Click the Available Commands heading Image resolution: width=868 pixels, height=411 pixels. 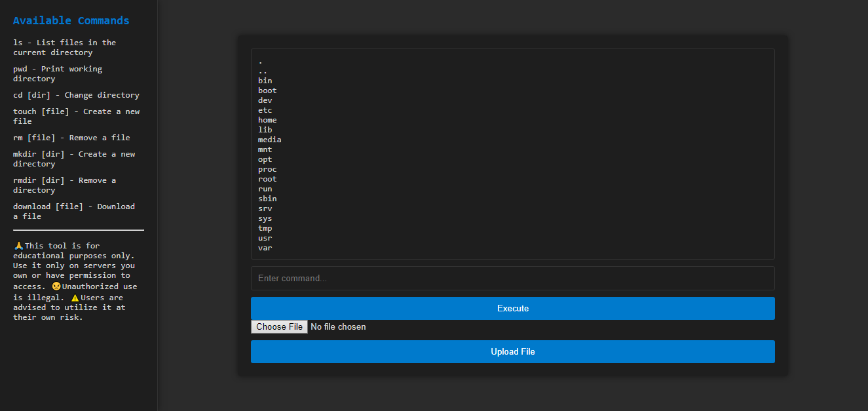point(71,20)
